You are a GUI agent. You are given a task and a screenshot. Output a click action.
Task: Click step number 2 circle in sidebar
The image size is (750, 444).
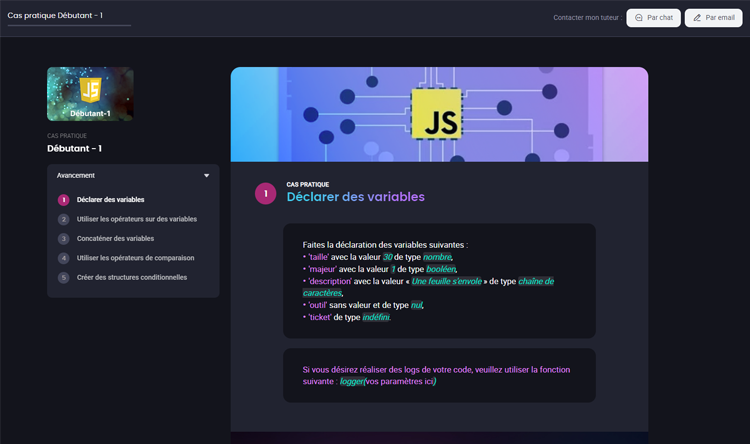[x=64, y=219]
